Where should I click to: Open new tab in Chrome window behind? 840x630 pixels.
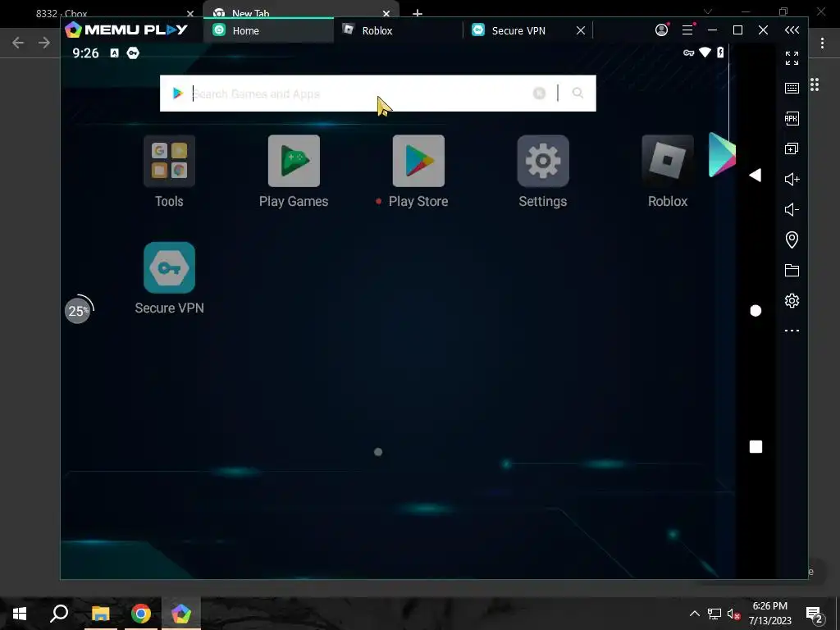(x=418, y=12)
